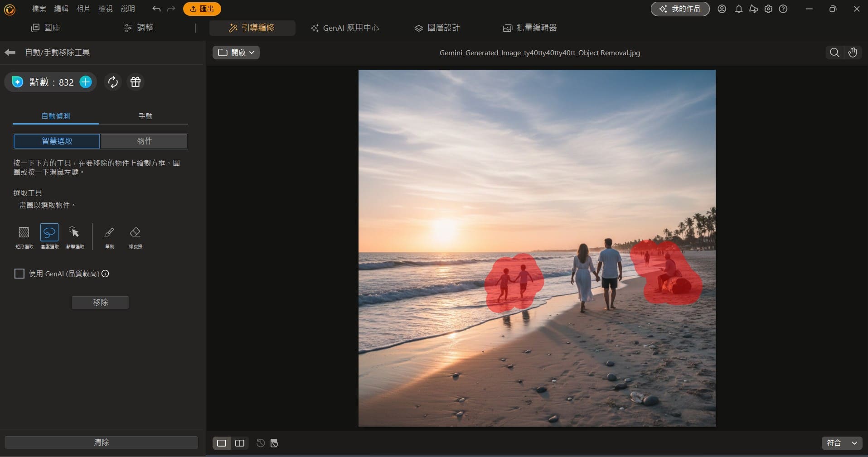Expand the 開啟 dropdown
The width and height of the screenshot is (868, 457).
[236, 53]
